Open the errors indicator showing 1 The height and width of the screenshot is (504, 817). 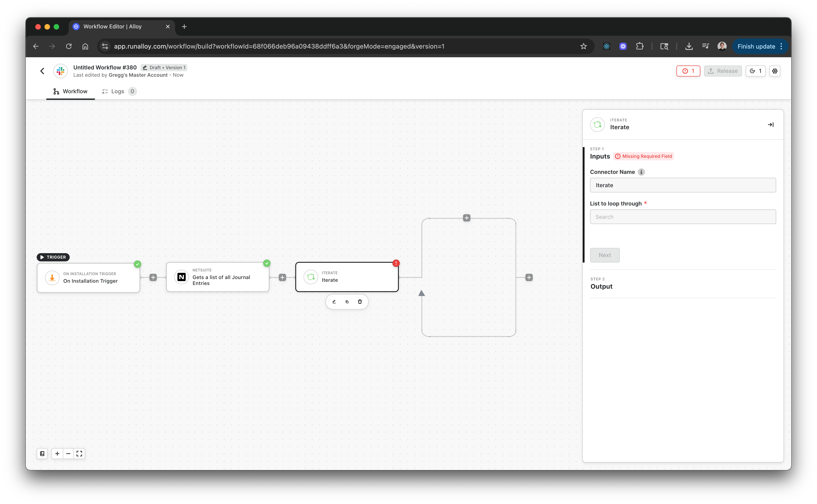coord(688,71)
